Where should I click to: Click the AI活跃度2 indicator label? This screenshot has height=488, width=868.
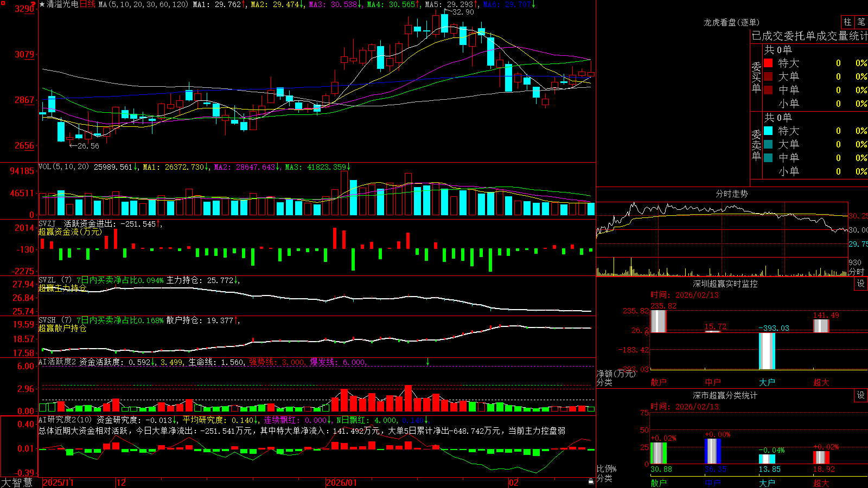tap(58, 362)
